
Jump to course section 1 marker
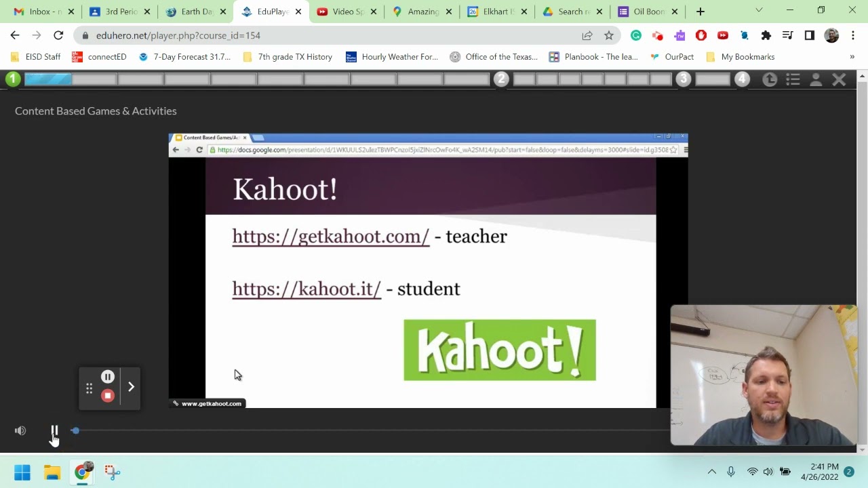[x=13, y=79]
